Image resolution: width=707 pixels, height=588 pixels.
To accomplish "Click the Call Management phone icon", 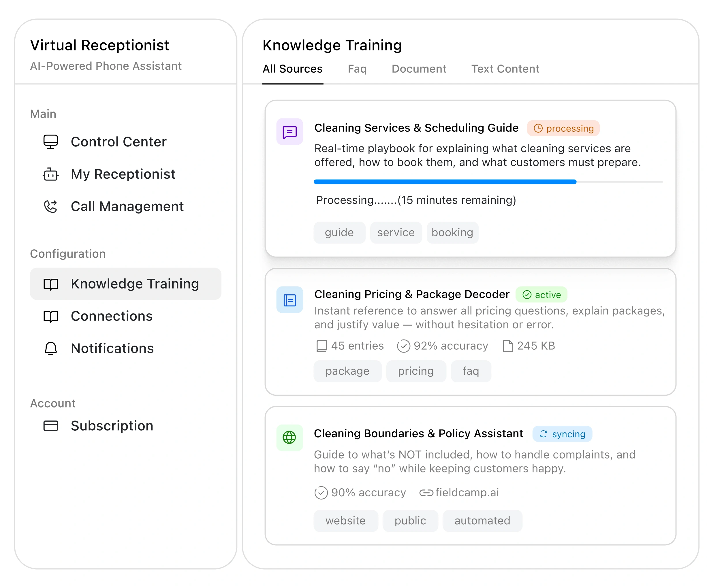I will (50, 206).
